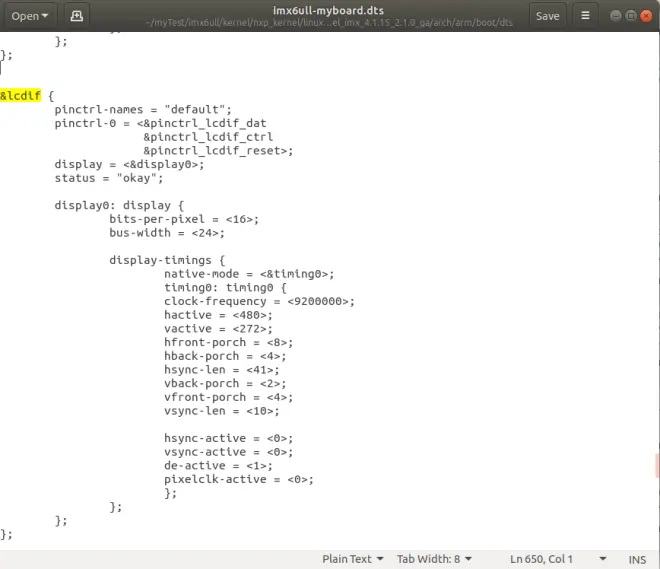The width and height of the screenshot is (660, 569).
Task: Click the display = <&display0> line
Action: 129,164
